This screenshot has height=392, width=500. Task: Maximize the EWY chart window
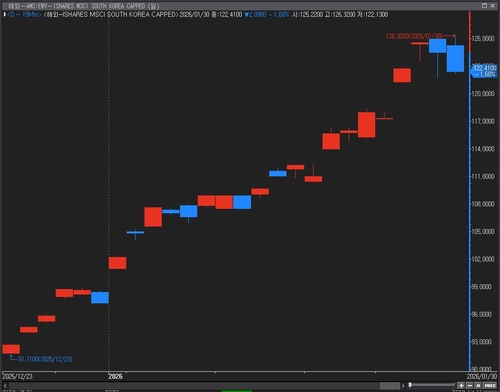click(x=484, y=6)
